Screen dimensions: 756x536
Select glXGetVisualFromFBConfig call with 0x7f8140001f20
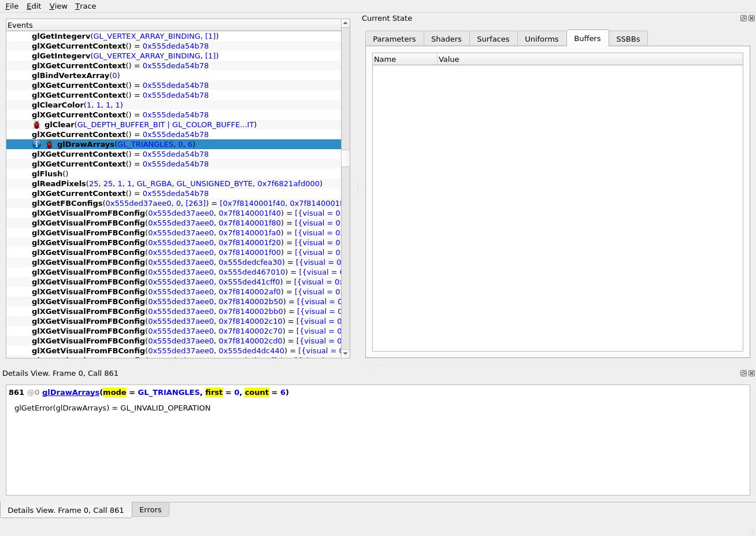coord(173,242)
